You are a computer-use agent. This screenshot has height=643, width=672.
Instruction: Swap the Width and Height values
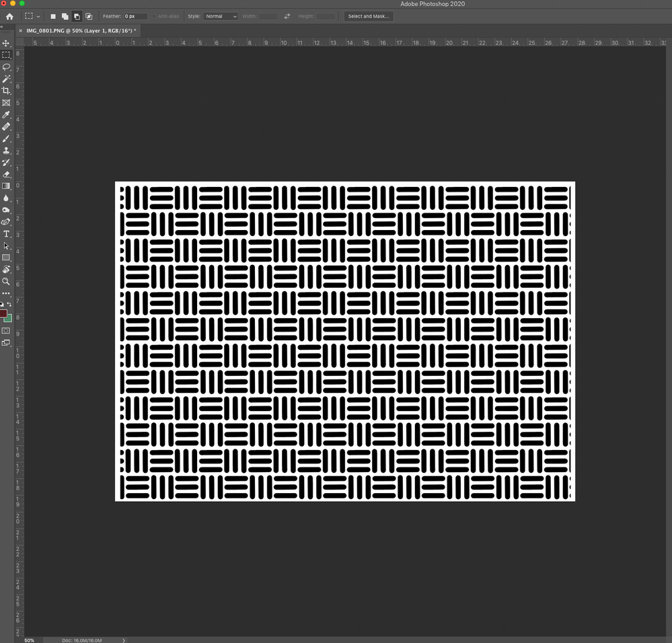(x=287, y=16)
